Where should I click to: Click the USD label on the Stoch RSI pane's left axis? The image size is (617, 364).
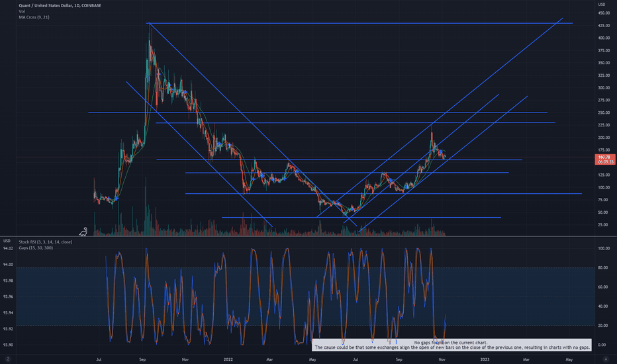[x=7, y=241]
